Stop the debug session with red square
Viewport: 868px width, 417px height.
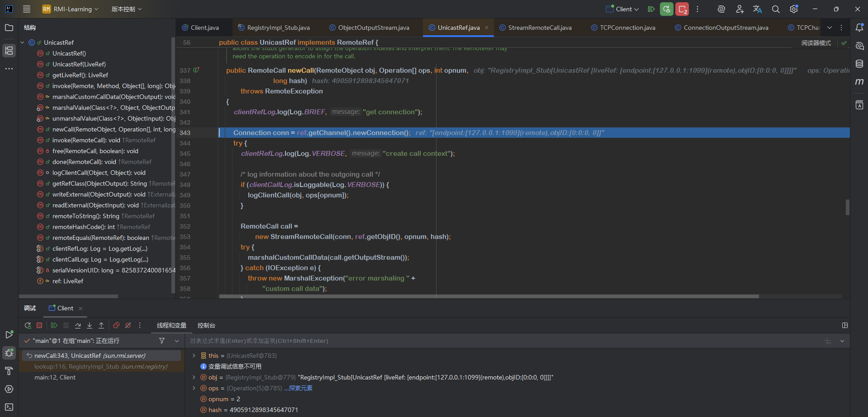click(39, 325)
